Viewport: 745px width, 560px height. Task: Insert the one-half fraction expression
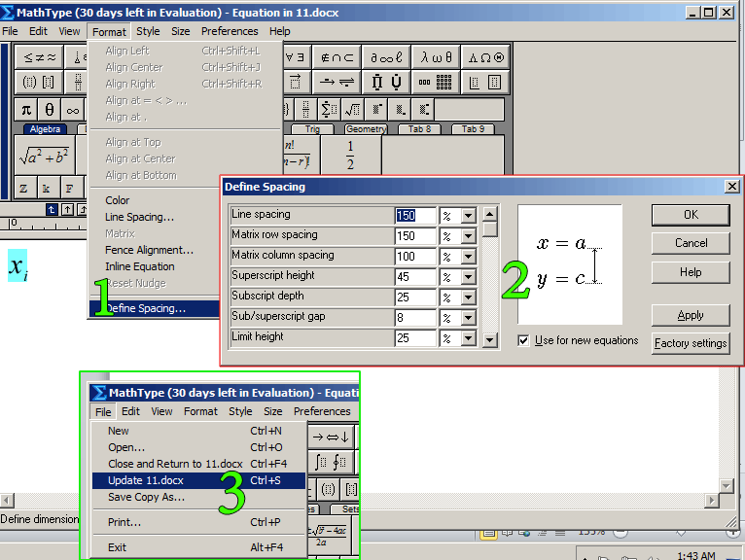point(350,154)
